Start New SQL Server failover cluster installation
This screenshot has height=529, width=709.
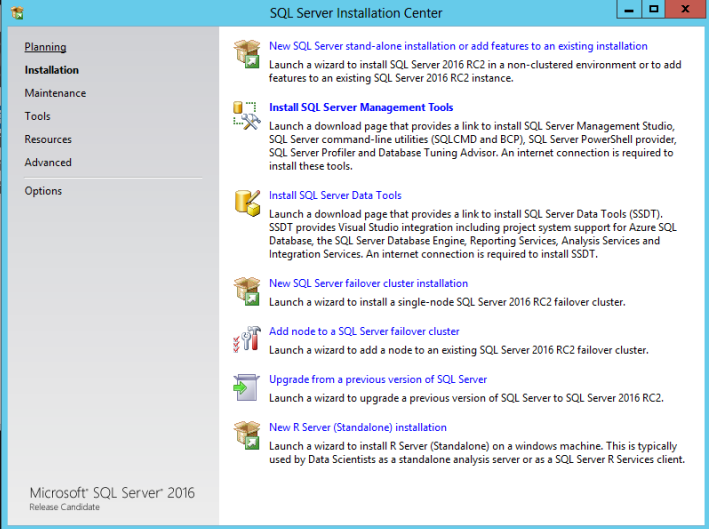click(369, 283)
